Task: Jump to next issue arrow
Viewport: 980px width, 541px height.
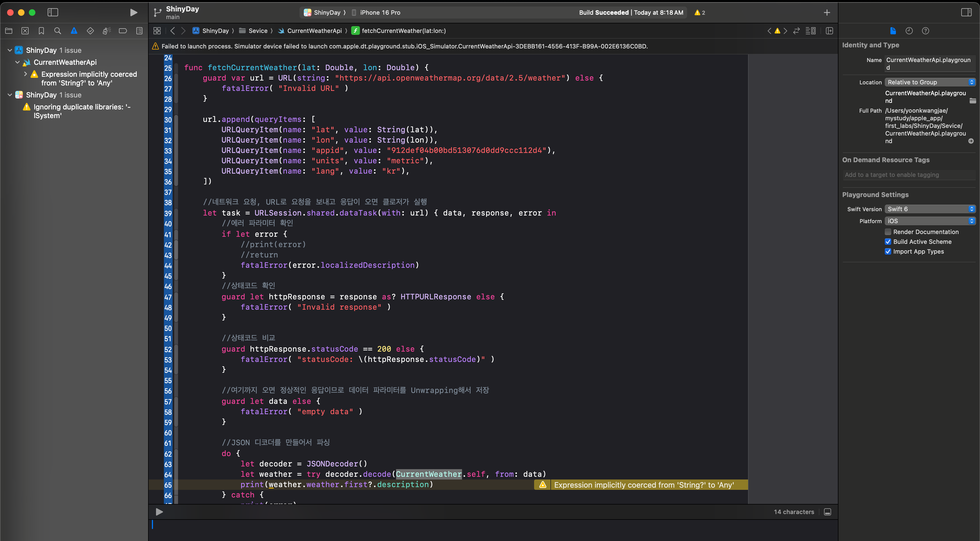Action: click(x=785, y=31)
